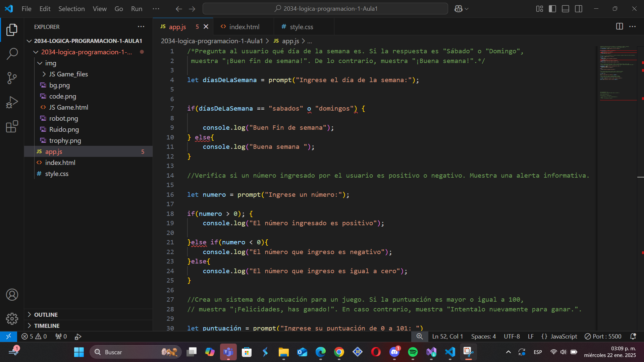Image resolution: width=644 pixels, height=362 pixels.
Task: Open the Run and Debug view
Action: (12, 102)
